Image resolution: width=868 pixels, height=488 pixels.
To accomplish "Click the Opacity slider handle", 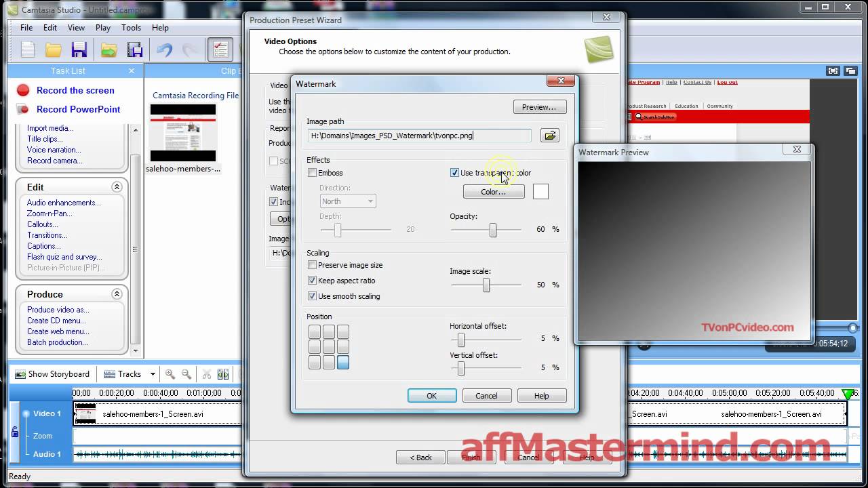I will point(493,230).
